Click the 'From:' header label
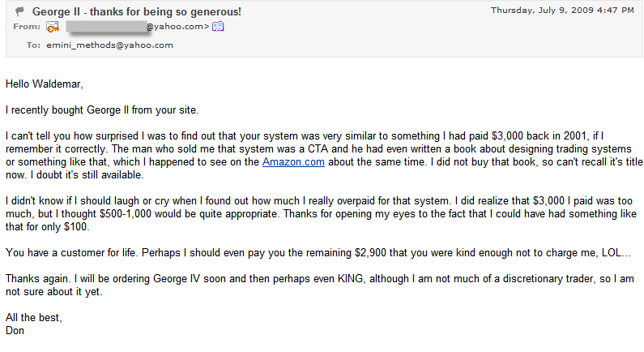The height and width of the screenshot is (352, 644). tap(27, 27)
